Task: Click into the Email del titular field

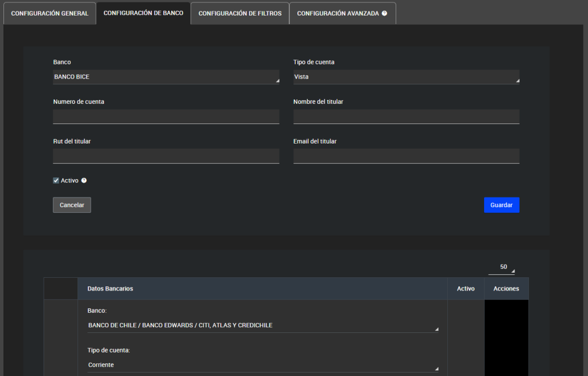Action: [x=406, y=156]
